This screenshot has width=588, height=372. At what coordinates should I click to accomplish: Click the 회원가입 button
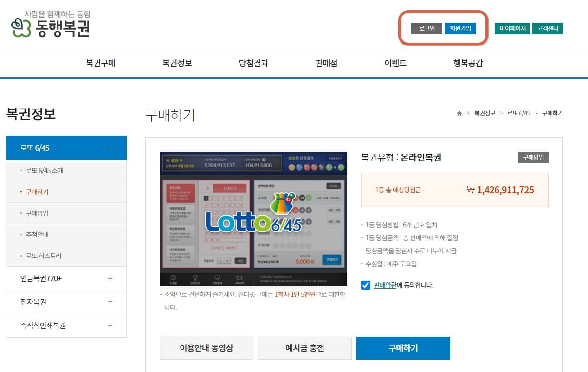[460, 28]
